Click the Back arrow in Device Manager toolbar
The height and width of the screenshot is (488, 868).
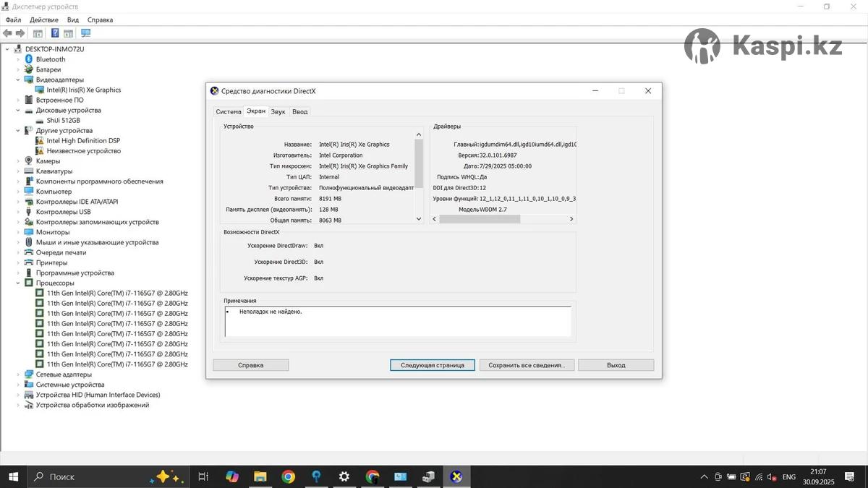tap(7, 33)
